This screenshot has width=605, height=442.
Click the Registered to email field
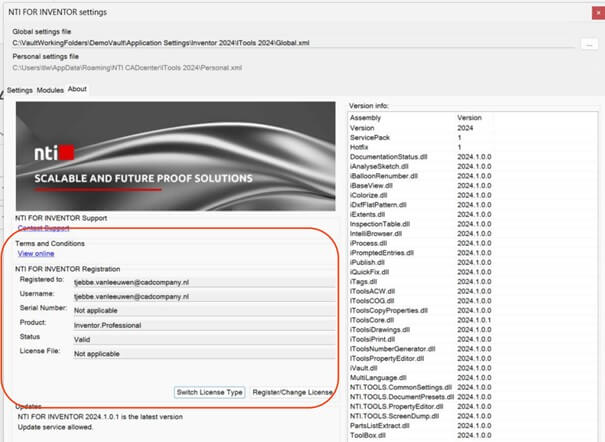coord(204,282)
